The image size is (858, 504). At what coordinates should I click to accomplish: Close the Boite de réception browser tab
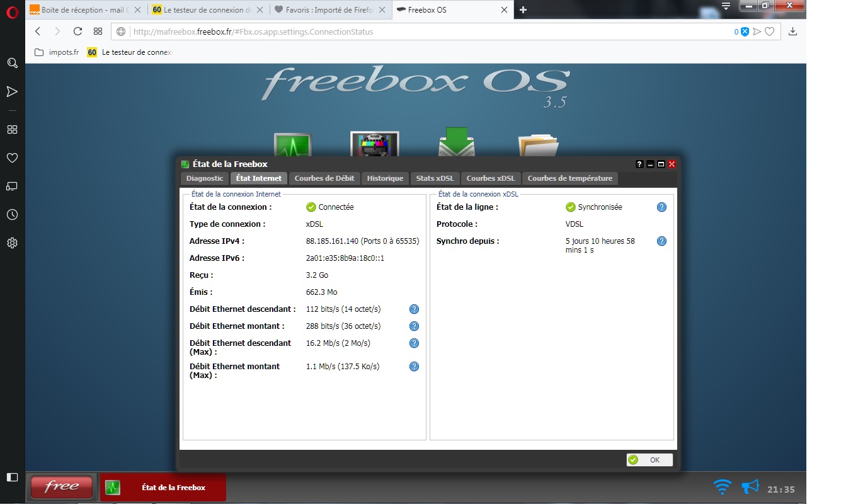point(138,9)
